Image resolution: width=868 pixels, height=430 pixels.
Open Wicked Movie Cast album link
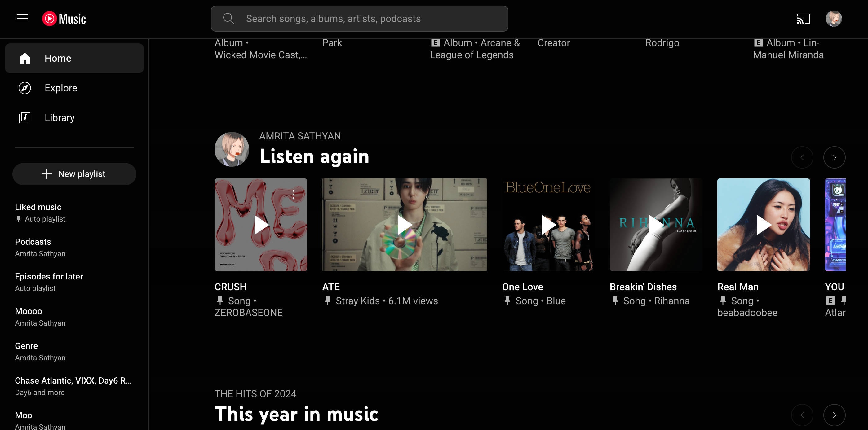pos(260,55)
